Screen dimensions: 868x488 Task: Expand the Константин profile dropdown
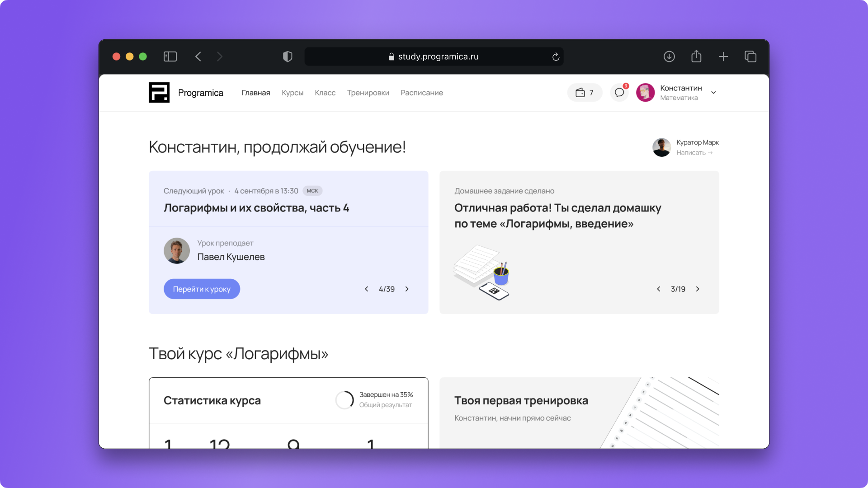pyautogui.click(x=713, y=93)
